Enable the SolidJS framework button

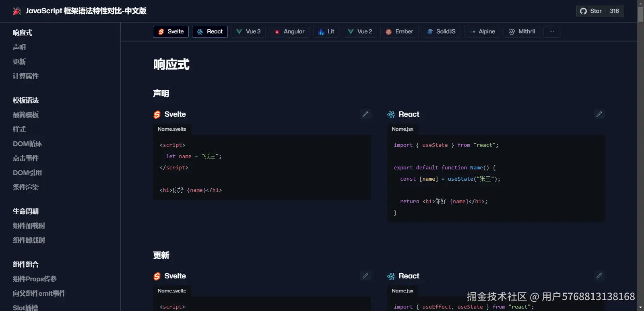(441, 32)
